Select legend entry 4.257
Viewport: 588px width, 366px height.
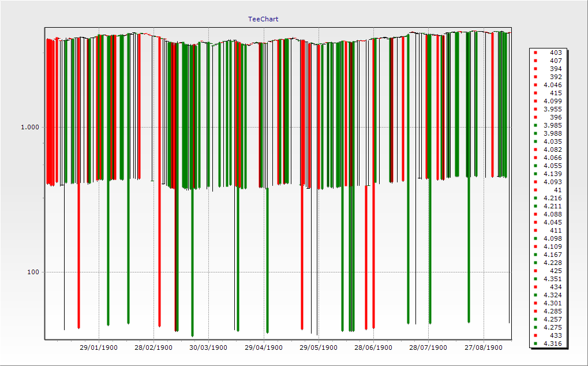548,319
